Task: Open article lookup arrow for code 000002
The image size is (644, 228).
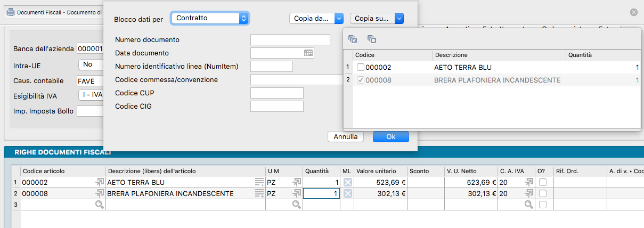Action: pos(99,182)
